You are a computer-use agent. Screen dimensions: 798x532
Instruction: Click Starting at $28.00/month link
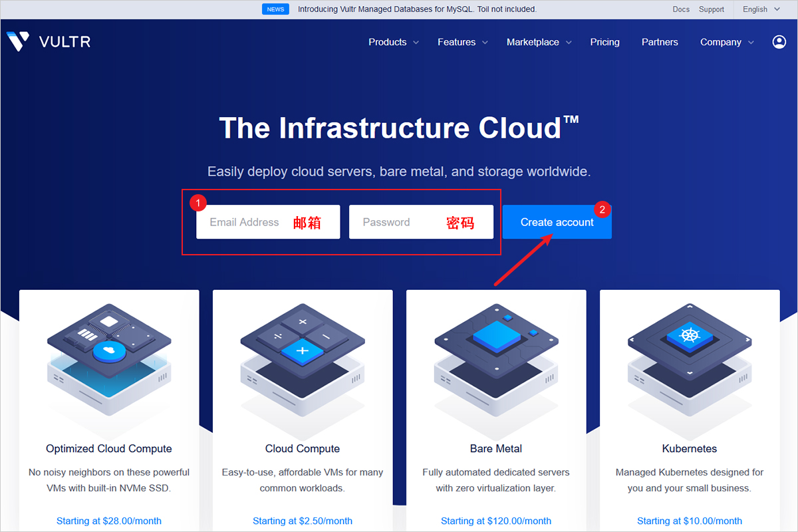109,521
